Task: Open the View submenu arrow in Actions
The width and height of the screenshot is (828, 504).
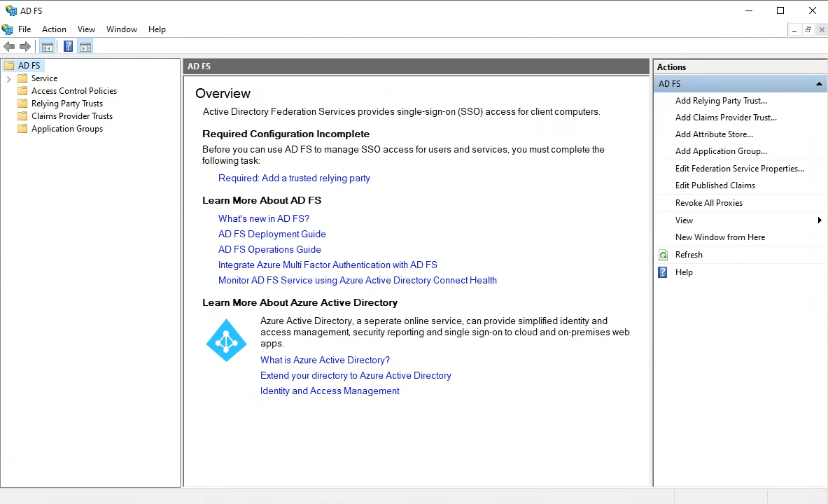Action: click(x=820, y=220)
